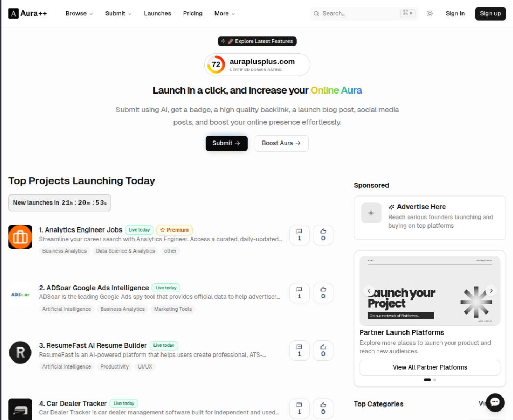Image resolution: width=513 pixels, height=420 pixels.
Task: Click the Boost Aura button
Action: [x=281, y=143]
